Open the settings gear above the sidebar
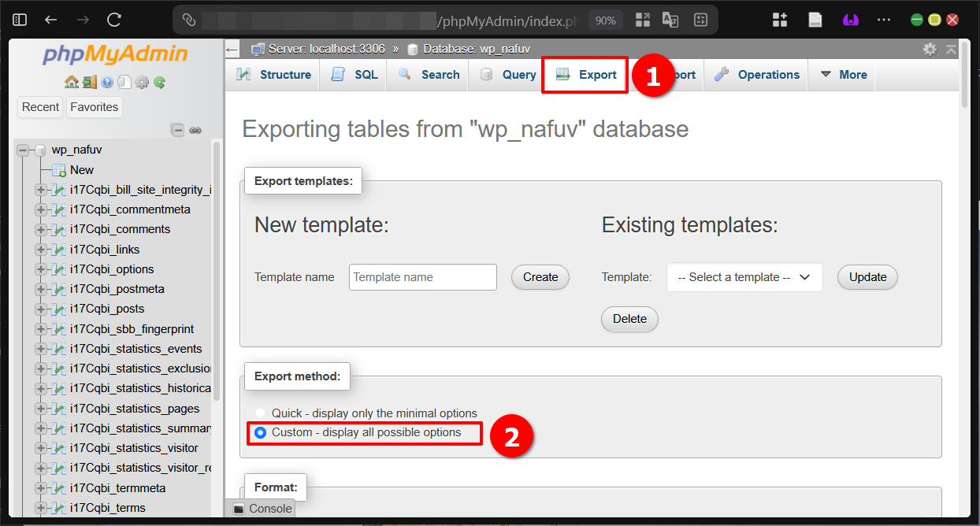The height and width of the screenshot is (526, 980). pos(142,81)
